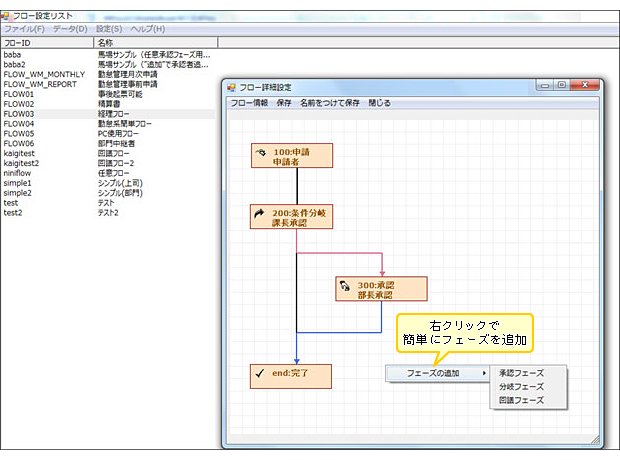This screenshot has height=460, width=620.
Task: Open the データ(D) menu
Action: coord(70,29)
